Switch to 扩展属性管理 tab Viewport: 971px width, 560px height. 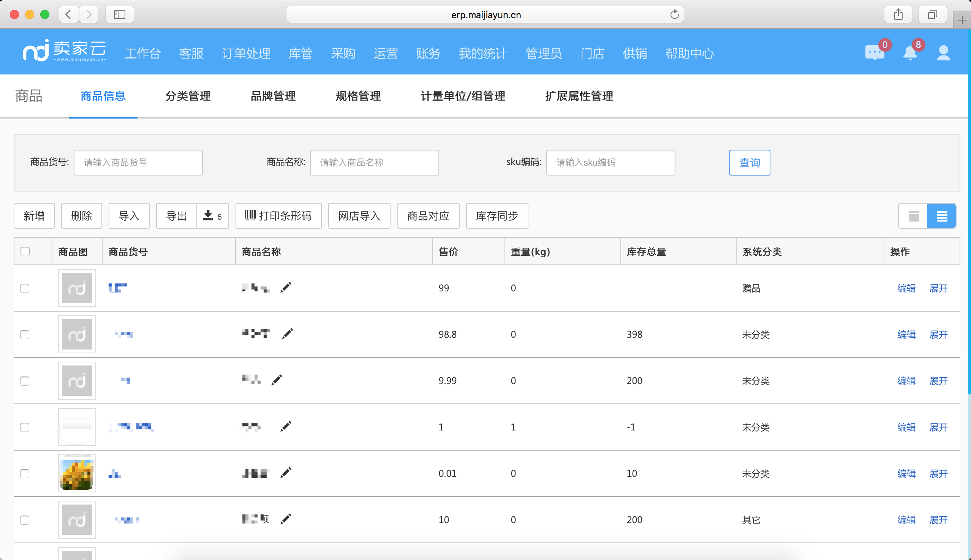coord(579,96)
